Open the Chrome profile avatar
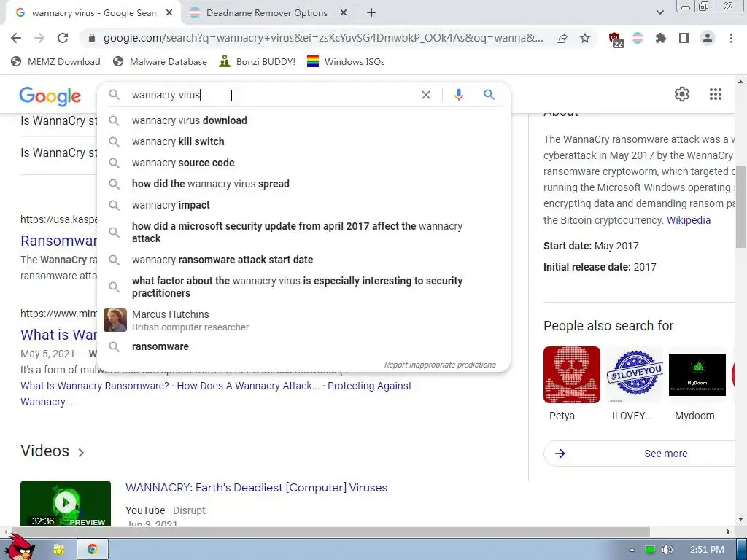Viewport: 747px width, 560px height. point(708,38)
